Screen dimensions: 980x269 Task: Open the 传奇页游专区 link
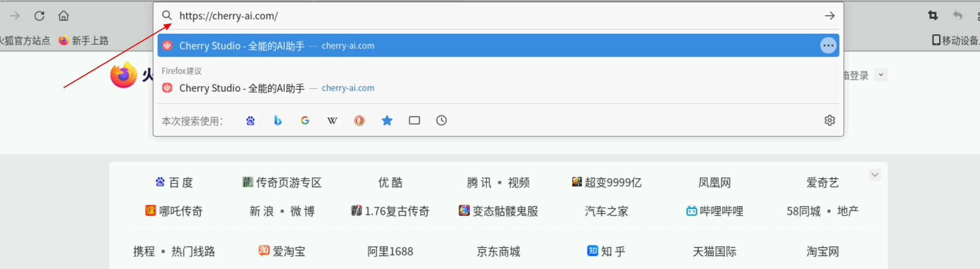(282, 183)
